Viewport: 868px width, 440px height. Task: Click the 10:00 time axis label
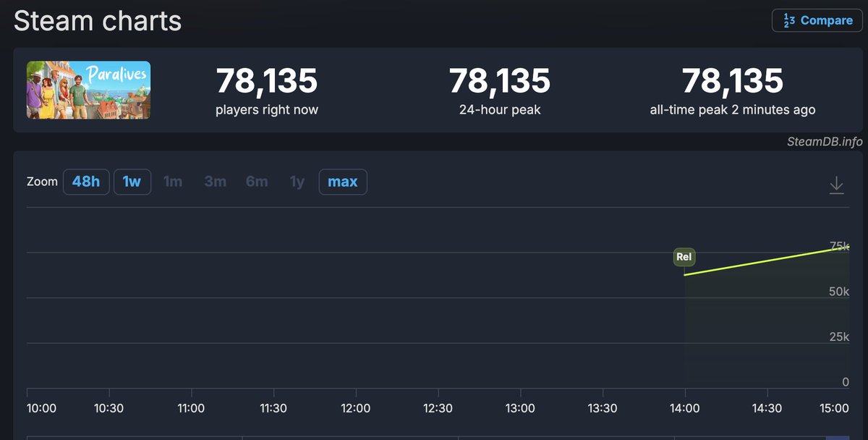pos(41,408)
